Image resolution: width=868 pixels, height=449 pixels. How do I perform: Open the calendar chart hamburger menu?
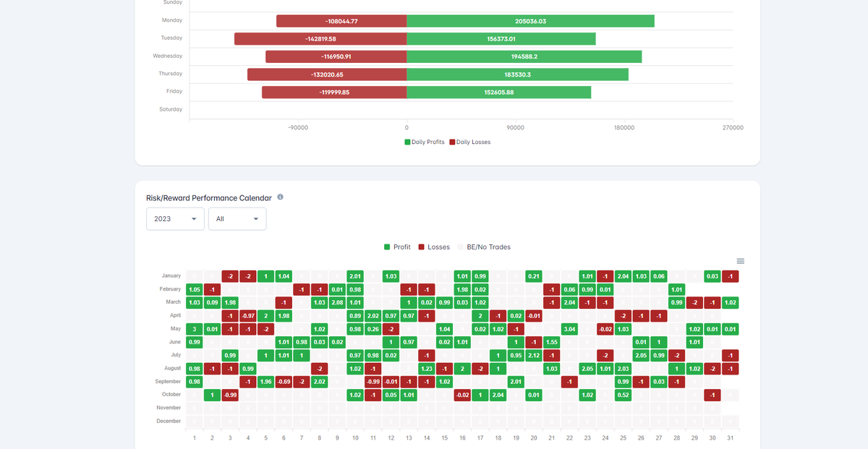(740, 261)
